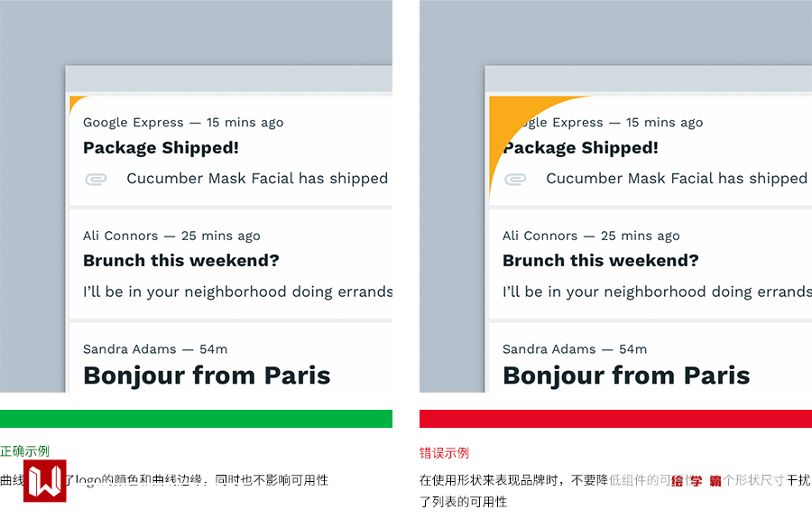
Task: Open "Bonjour from Paris" in the right panel
Action: coord(626,375)
